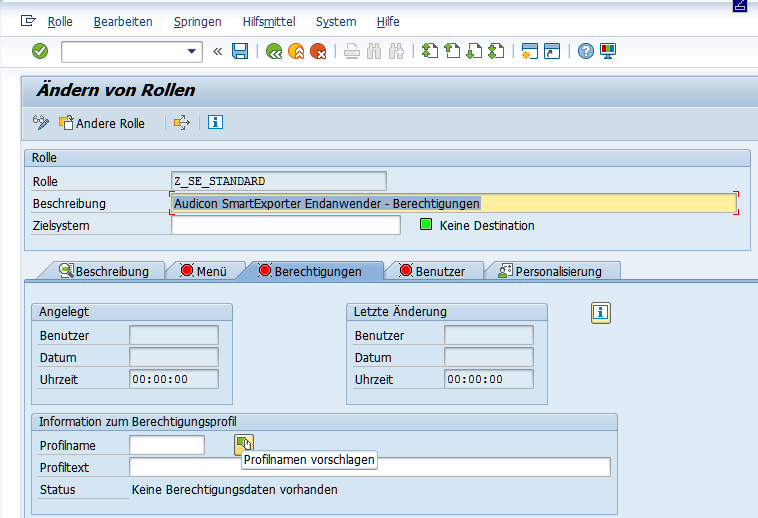Click the Beschreibung text field
The height and width of the screenshot is (518, 758).
tap(453, 203)
